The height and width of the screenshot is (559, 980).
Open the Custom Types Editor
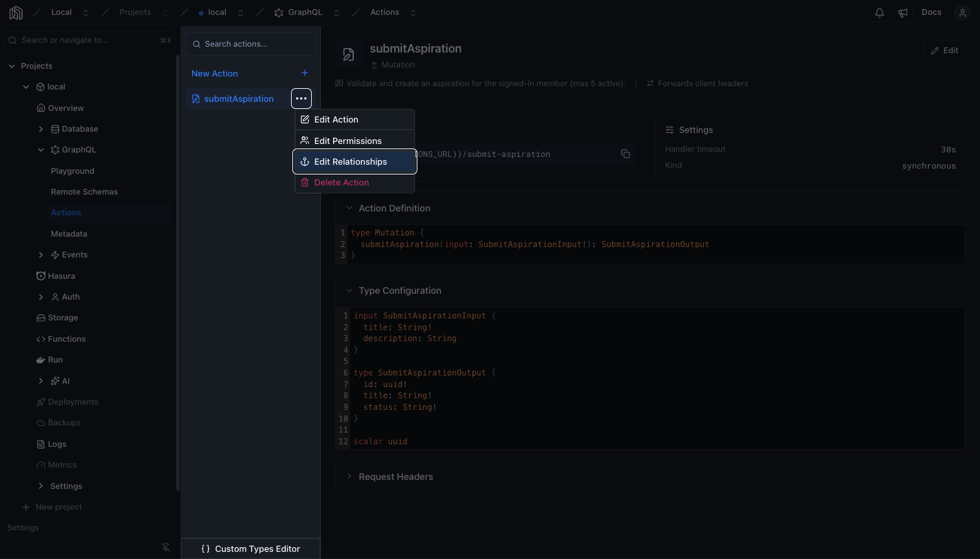click(251, 549)
